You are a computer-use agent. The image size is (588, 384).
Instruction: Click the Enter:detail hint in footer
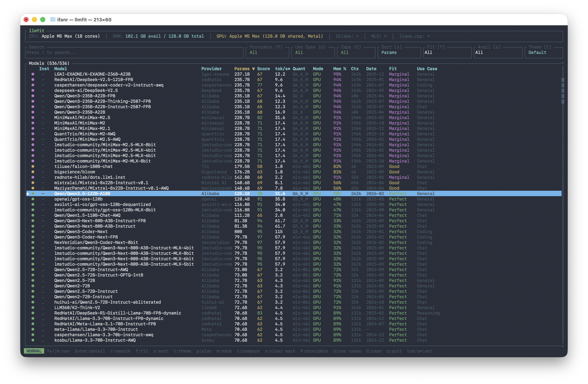click(x=90, y=351)
